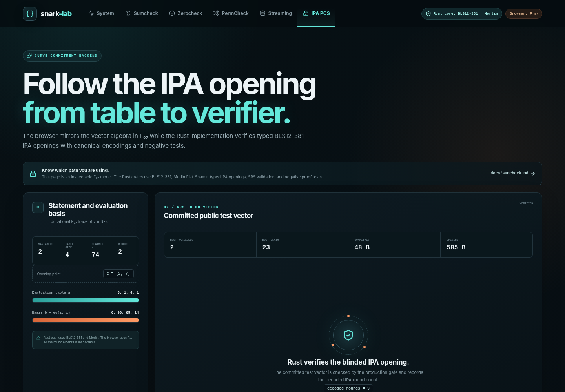Click the Table Size stat cell showing 4
The image size is (565, 392).
pos(72,250)
